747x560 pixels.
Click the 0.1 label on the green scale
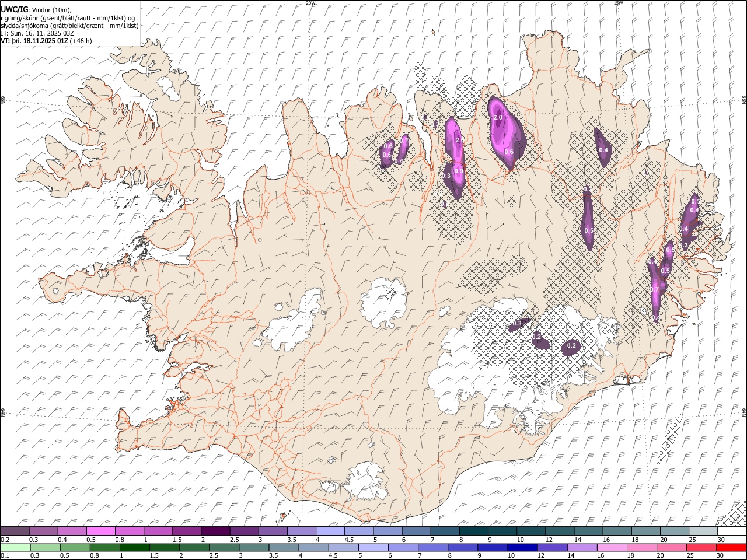(5, 556)
